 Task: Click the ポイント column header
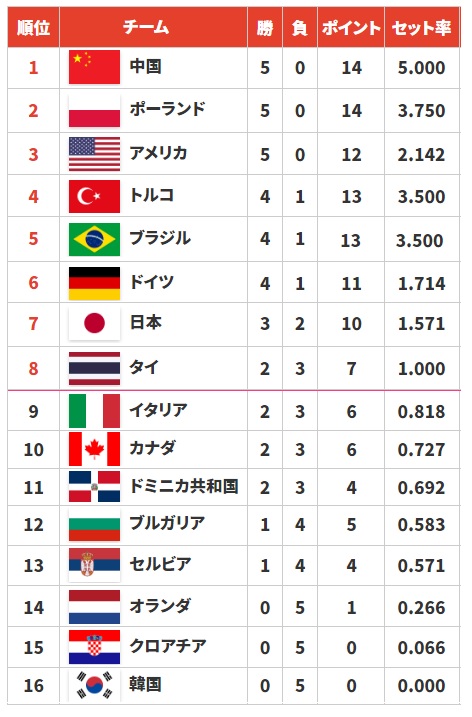pos(351,27)
